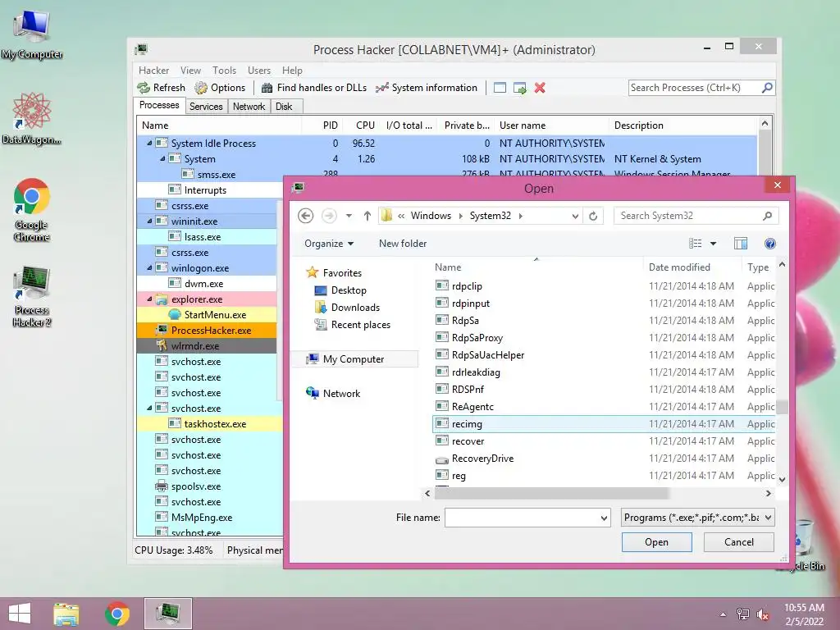Open the View menu

click(x=190, y=71)
